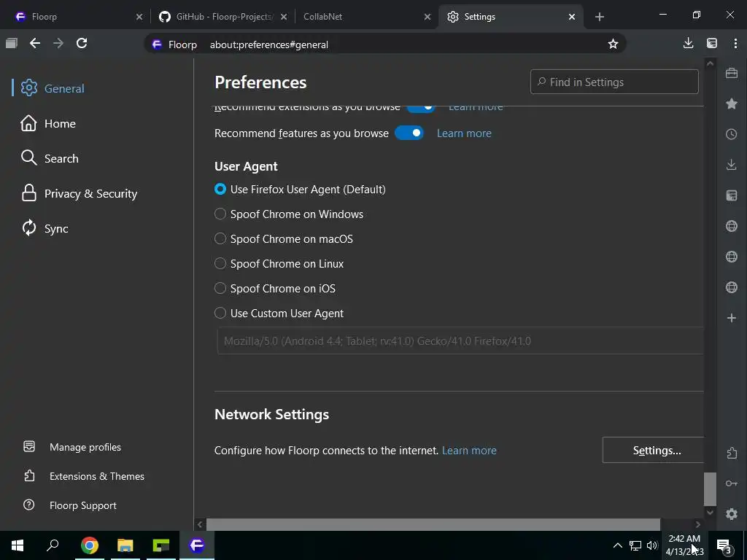Open Manage profiles

pyautogui.click(x=72, y=447)
